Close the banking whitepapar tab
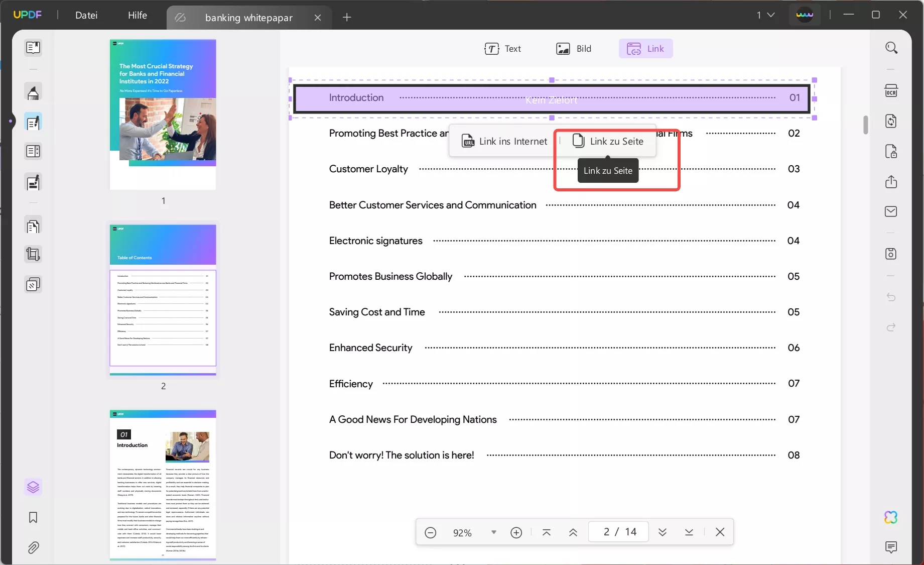 tap(318, 18)
